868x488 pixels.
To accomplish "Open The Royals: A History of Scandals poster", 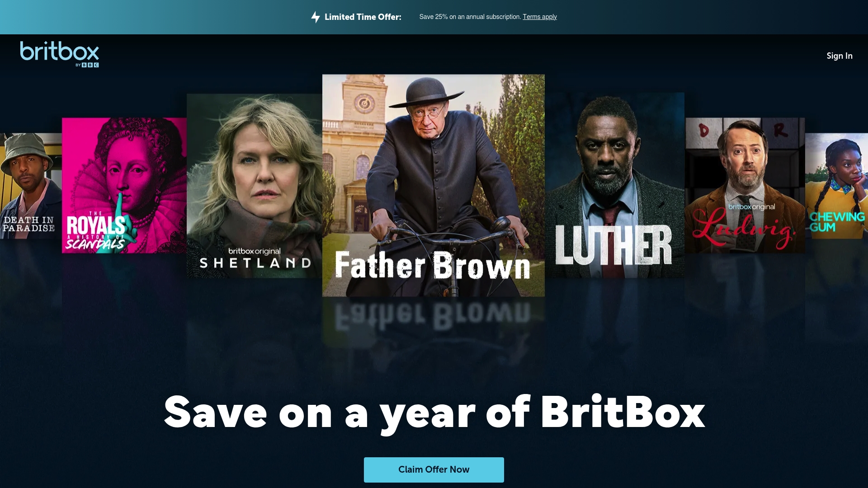I will (124, 185).
